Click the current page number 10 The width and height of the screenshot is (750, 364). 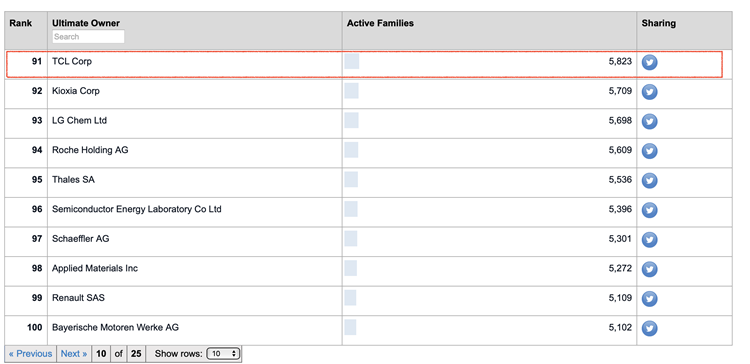tap(101, 354)
